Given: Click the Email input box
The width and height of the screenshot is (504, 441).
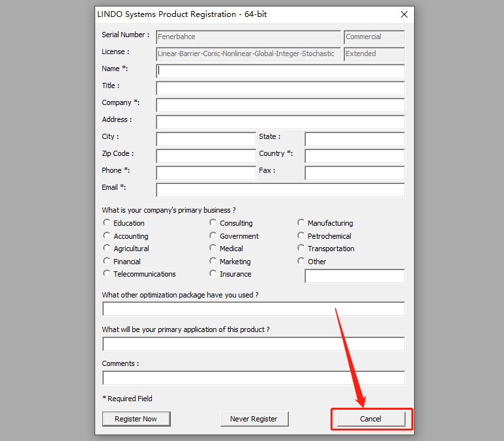Looking at the screenshot, I should [x=280, y=190].
